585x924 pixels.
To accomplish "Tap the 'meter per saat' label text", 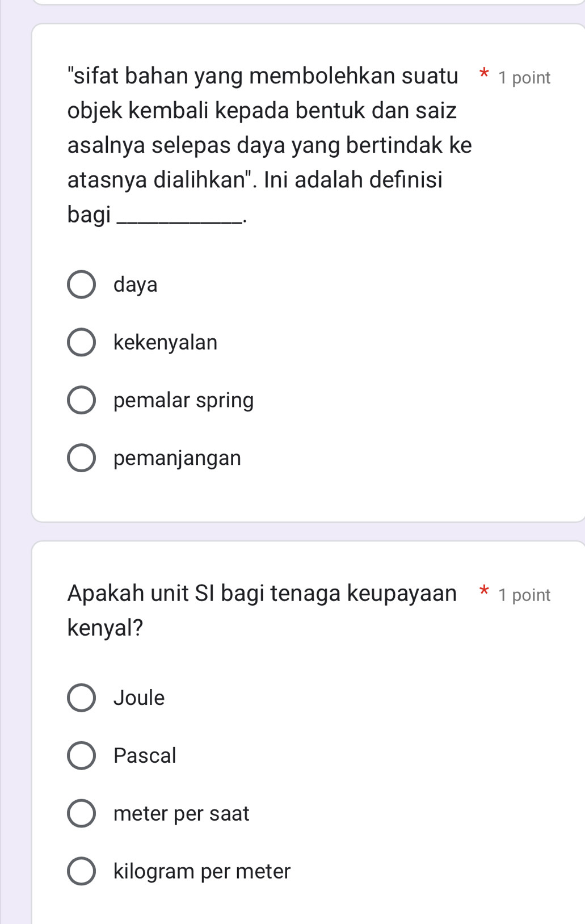I will (181, 813).
